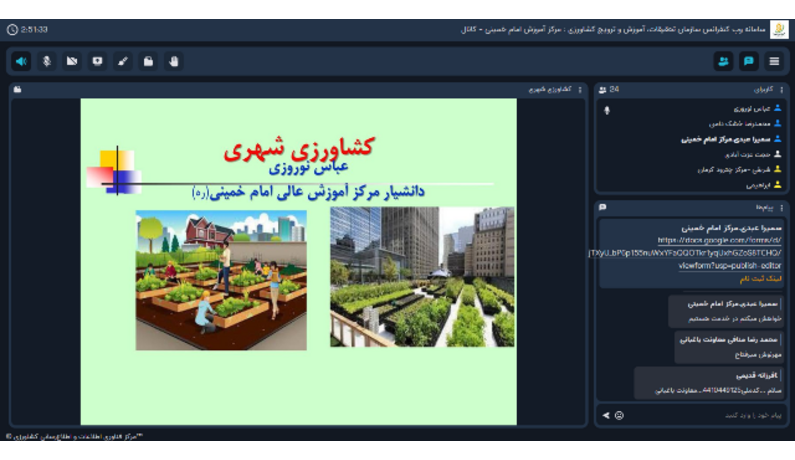This screenshot has width=795, height=460.
Task: Click the users count 24
Action: (x=614, y=89)
